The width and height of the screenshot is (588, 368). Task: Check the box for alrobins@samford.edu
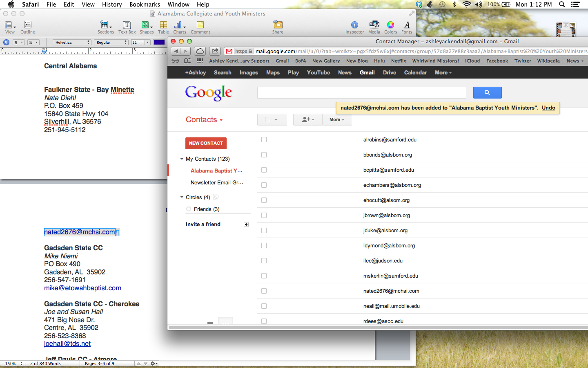[264, 140]
